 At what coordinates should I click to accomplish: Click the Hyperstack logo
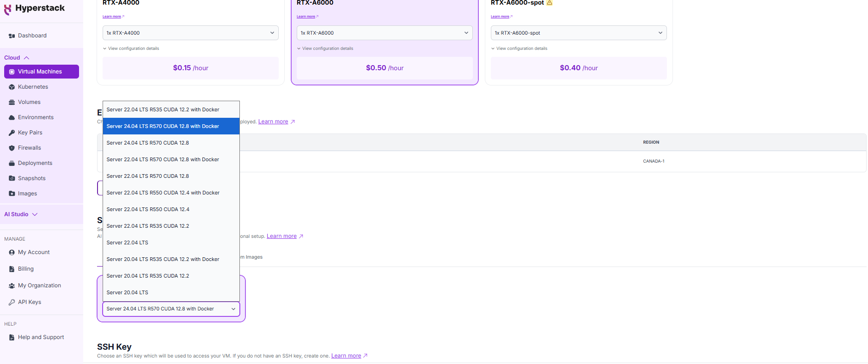coord(35,9)
